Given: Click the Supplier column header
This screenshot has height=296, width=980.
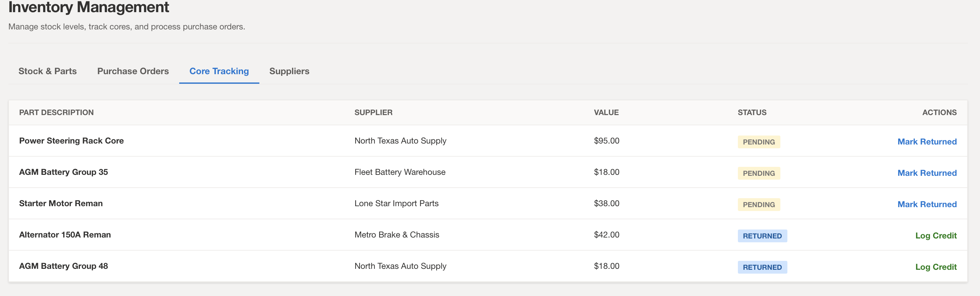Looking at the screenshot, I should tap(373, 112).
